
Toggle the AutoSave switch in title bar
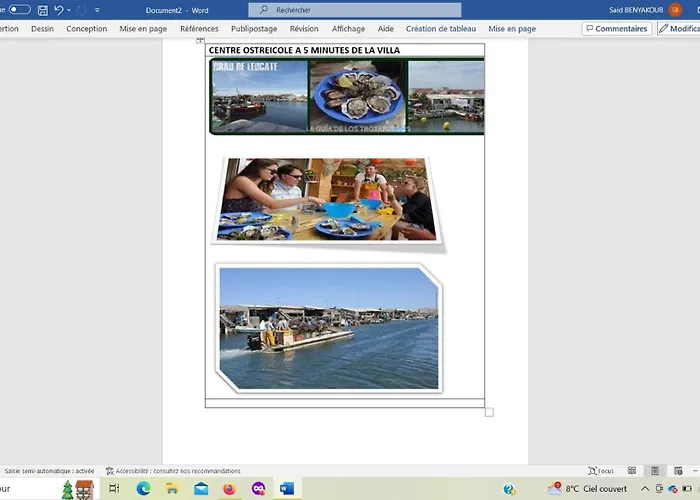coord(19,10)
